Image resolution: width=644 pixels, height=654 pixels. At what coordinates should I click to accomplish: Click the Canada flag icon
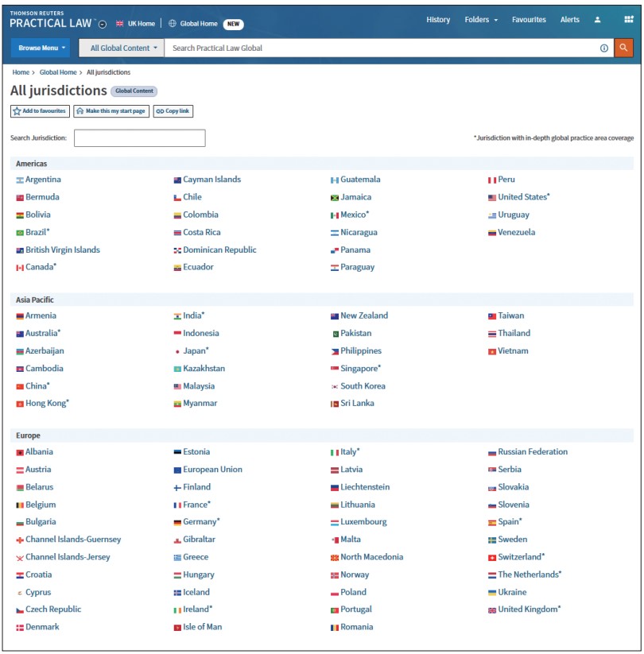20,268
